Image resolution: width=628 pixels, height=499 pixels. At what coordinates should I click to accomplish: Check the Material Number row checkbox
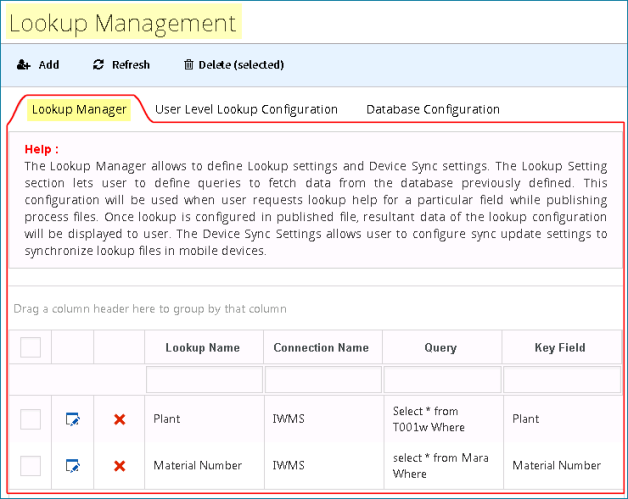pyautogui.click(x=30, y=466)
